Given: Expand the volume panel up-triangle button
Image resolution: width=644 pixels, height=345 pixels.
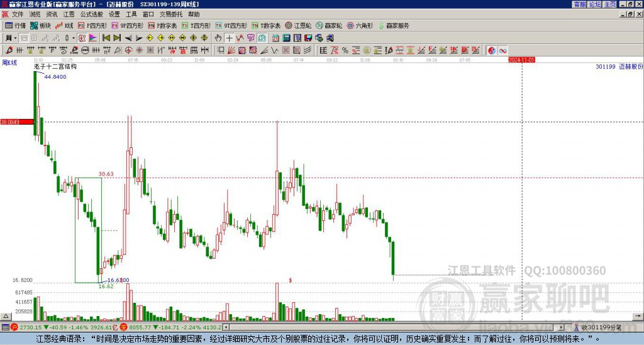Looking at the screenshot, I should pos(6,316).
